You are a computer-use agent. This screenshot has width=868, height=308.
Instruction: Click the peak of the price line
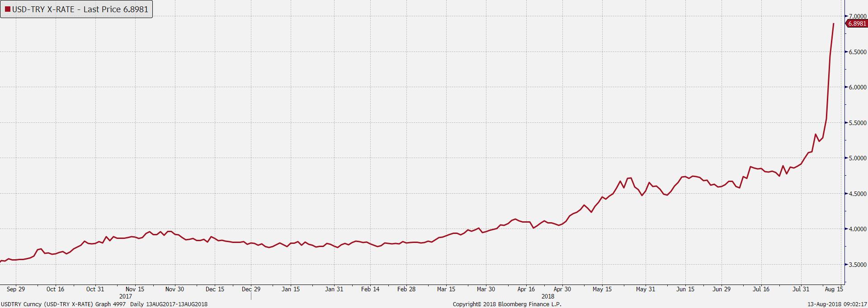click(x=834, y=23)
